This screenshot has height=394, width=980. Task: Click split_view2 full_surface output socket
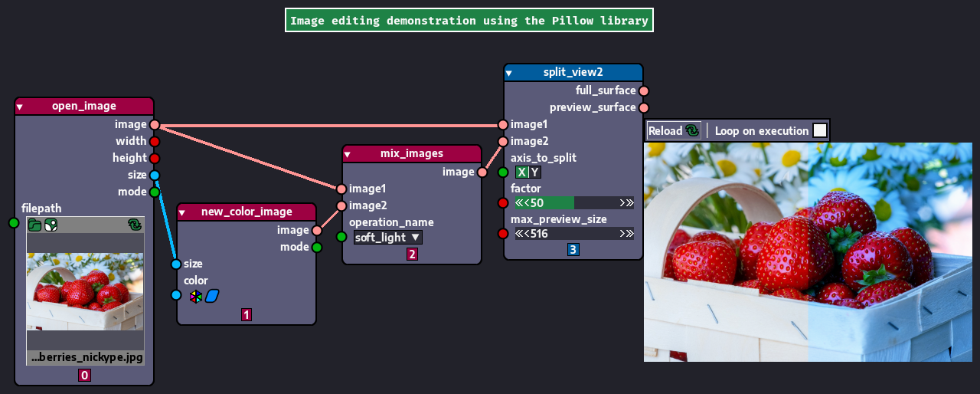point(644,90)
